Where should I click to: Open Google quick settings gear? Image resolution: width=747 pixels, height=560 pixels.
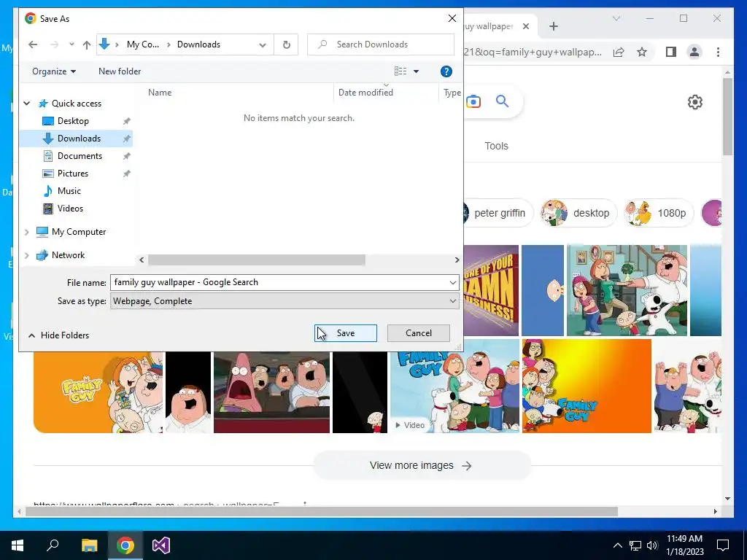[695, 102]
